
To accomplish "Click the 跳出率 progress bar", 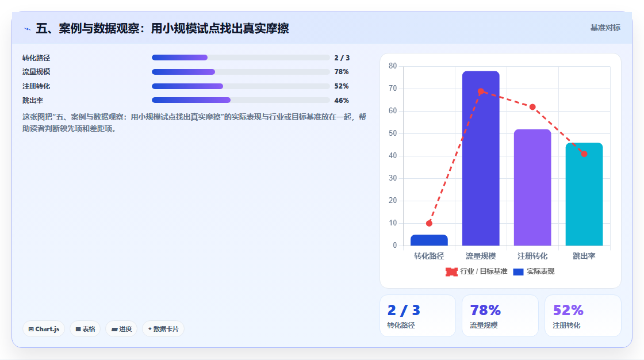I will coord(241,100).
